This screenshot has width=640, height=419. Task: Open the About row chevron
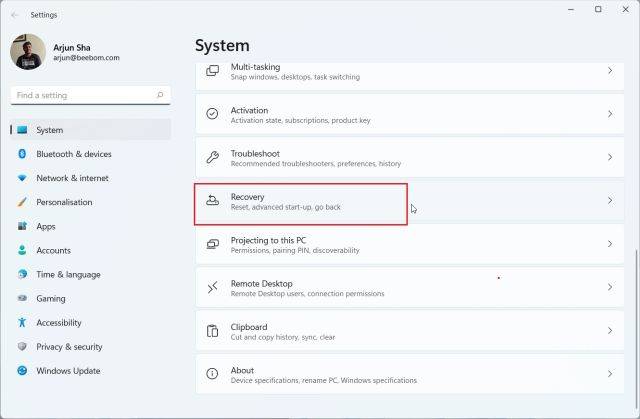(610, 374)
